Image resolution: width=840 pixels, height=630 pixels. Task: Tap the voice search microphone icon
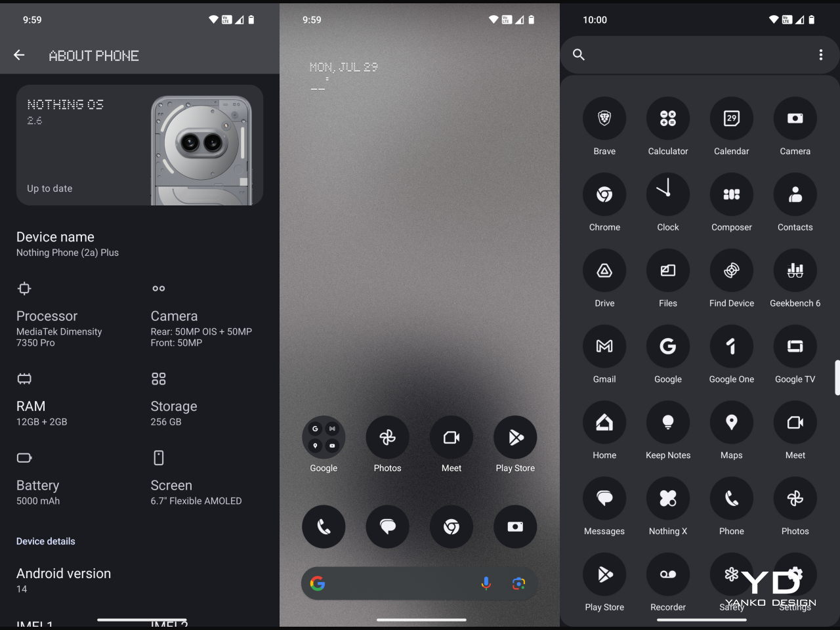(x=486, y=583)
